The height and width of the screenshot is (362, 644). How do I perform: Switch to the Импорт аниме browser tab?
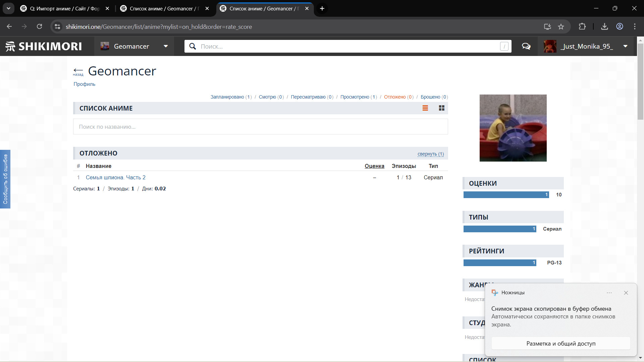pyautogui.click(x=65, y=8)
